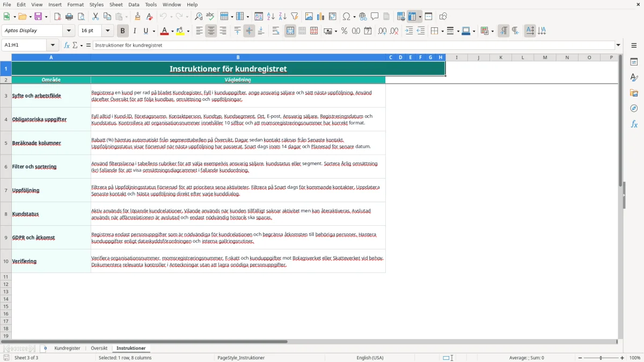Increase indent

pos(409,31)
